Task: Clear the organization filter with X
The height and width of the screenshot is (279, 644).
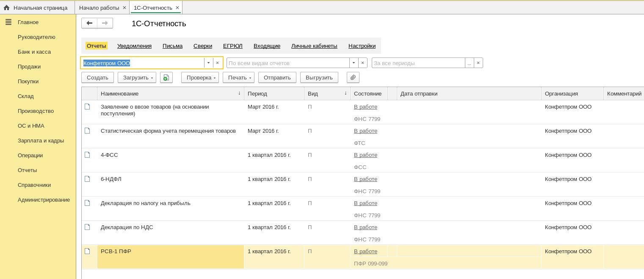Action: 218,63
